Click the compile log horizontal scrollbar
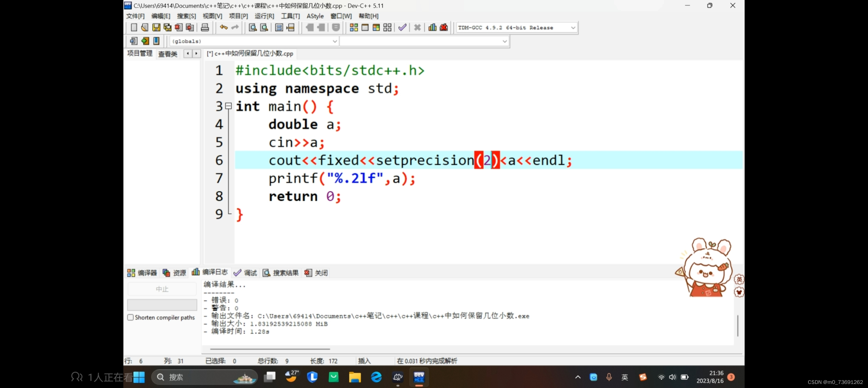Viewport: 868px width, 388px height. coord(270,349)
